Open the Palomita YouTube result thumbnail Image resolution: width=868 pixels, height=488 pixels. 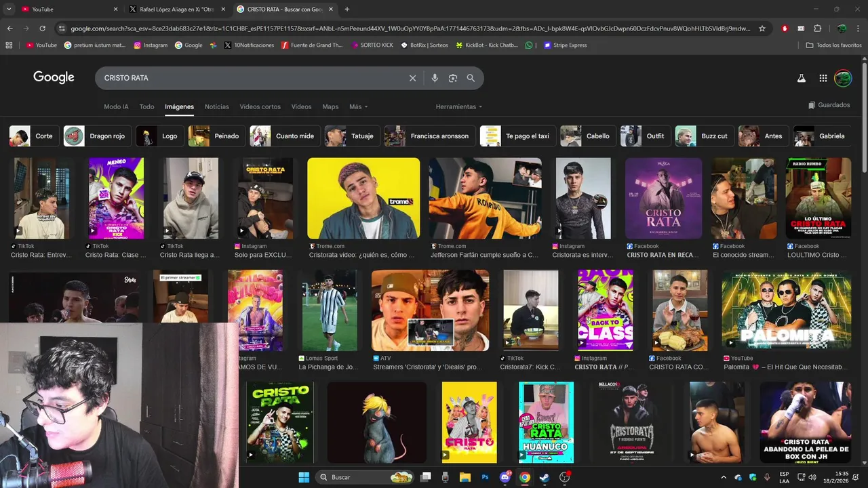(786, 310)
